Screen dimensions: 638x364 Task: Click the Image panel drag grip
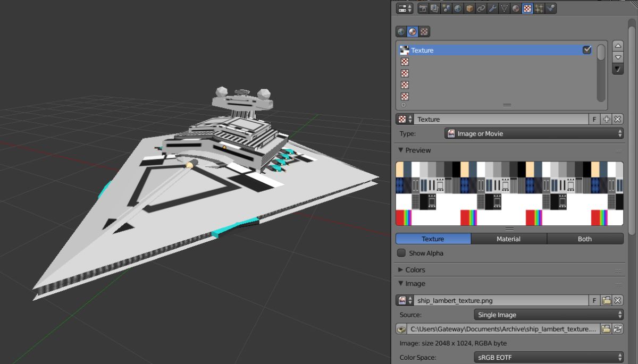click(618, 284)
